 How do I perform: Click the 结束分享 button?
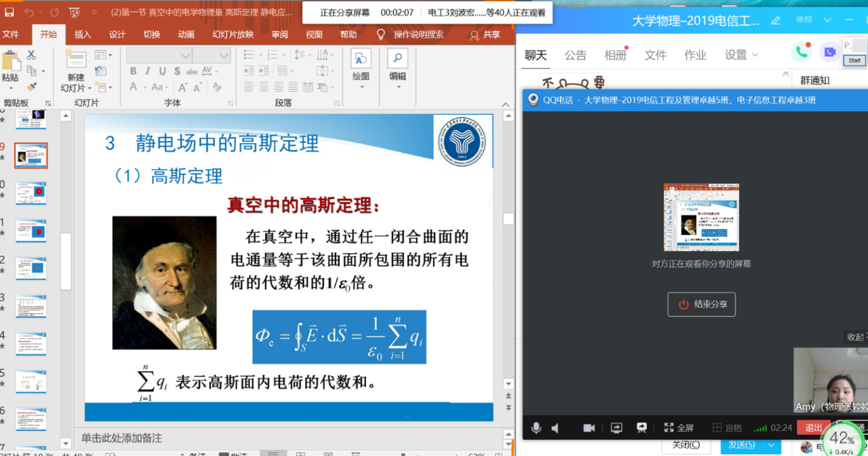(701, 304)
